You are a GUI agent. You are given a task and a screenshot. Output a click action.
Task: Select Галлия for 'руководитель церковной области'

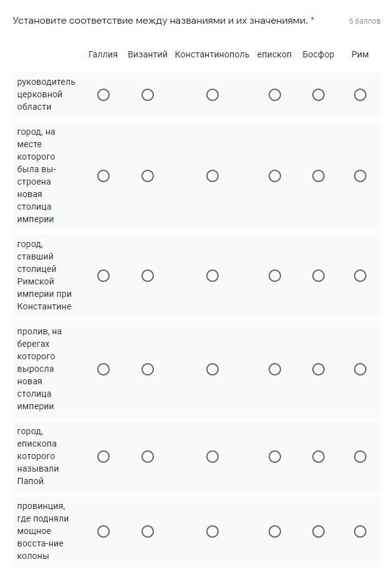[x=103, y=95]
